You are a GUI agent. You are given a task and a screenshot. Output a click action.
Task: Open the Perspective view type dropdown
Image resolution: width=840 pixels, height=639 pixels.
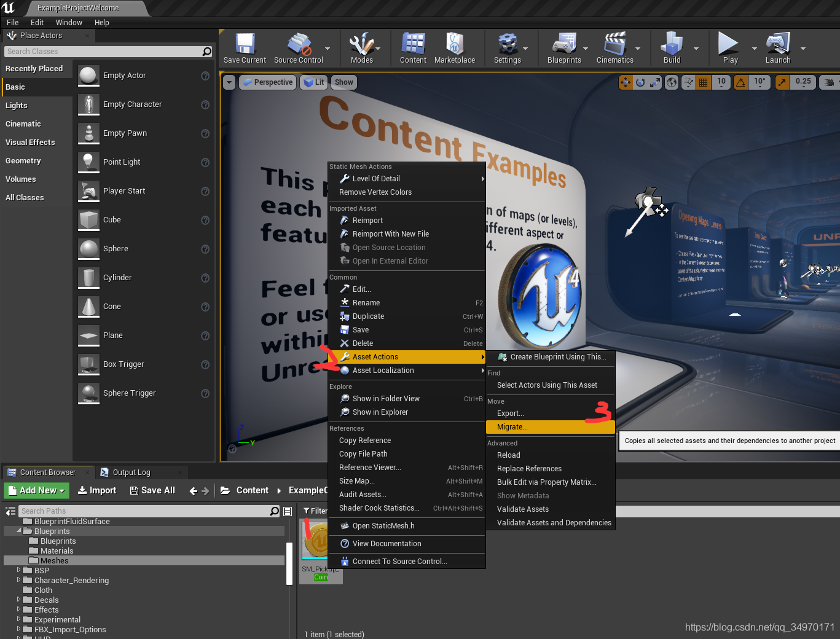267,82
